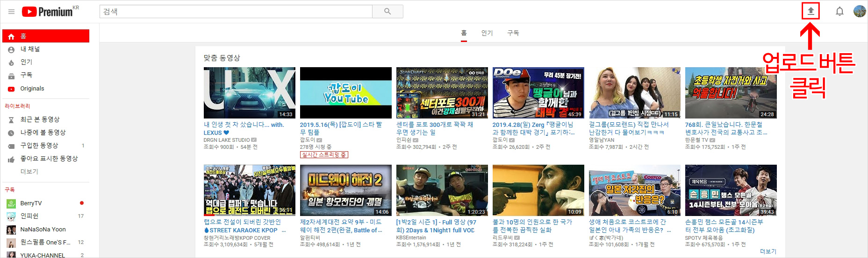Click 더보기 at bottom of 맞춤 동영상
Viewport: 868px width, 258px height.
(768, 251)
